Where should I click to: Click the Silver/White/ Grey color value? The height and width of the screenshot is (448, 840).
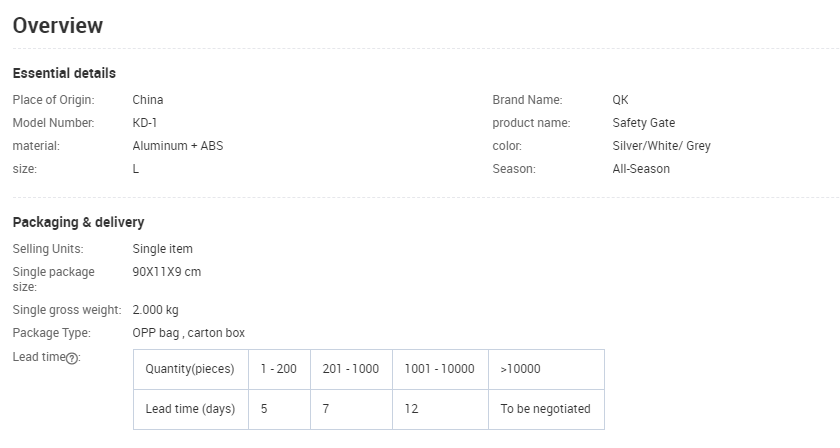(661, 146)
